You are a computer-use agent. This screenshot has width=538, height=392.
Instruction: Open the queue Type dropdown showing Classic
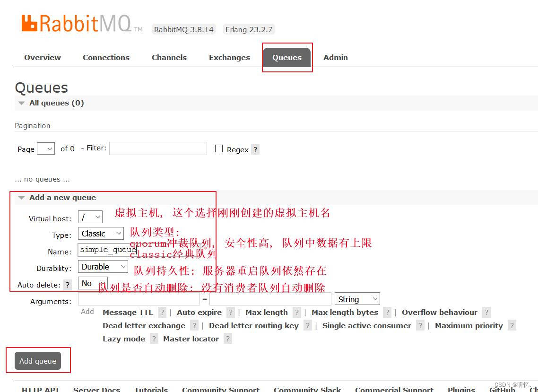coord(100,234)
